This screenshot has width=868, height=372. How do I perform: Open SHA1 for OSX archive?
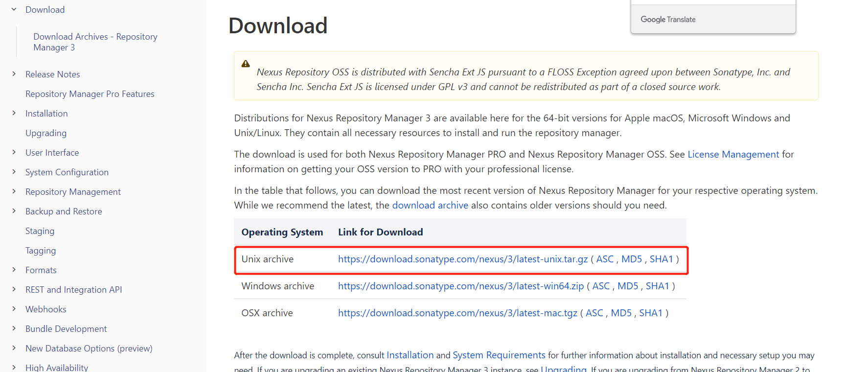pos(651,313)
